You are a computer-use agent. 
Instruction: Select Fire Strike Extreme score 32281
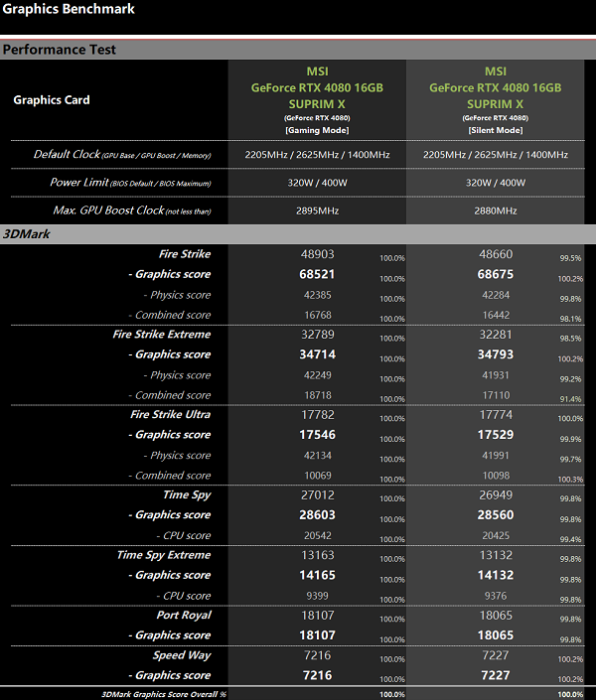(496, 335)
